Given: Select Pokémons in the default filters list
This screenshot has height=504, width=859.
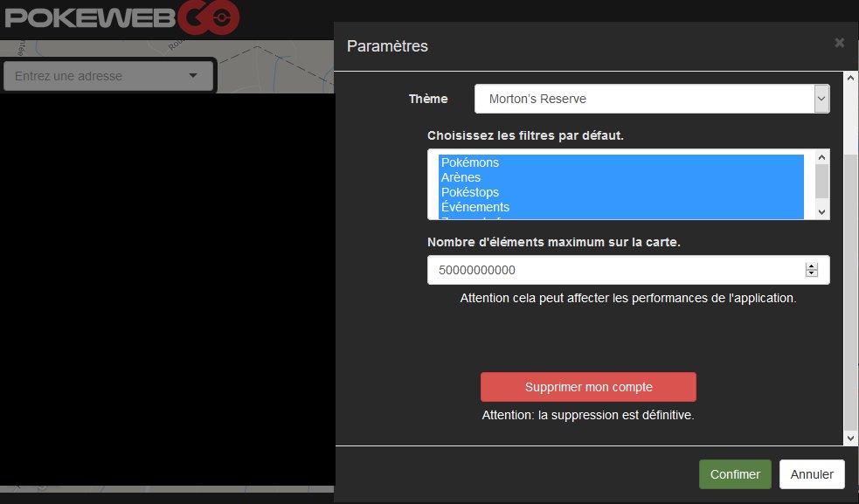Looking at the screenshot, I should point(620,162).
